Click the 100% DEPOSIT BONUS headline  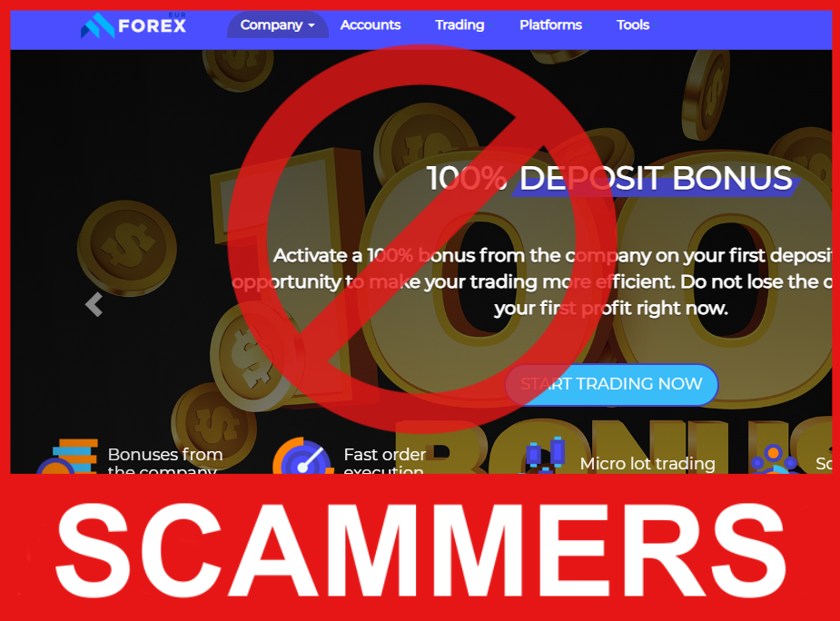609,178
